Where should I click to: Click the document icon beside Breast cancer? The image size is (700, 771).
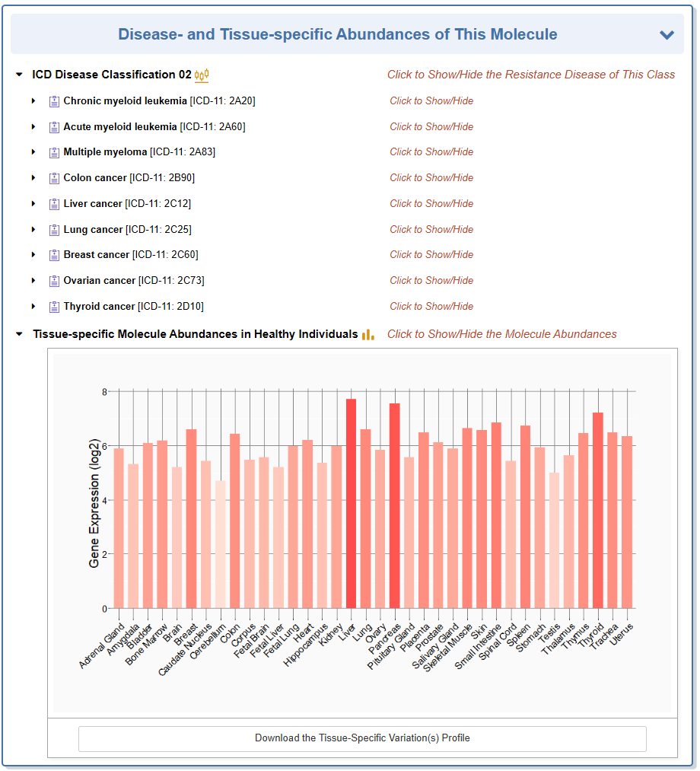click(x=54, y=255)
